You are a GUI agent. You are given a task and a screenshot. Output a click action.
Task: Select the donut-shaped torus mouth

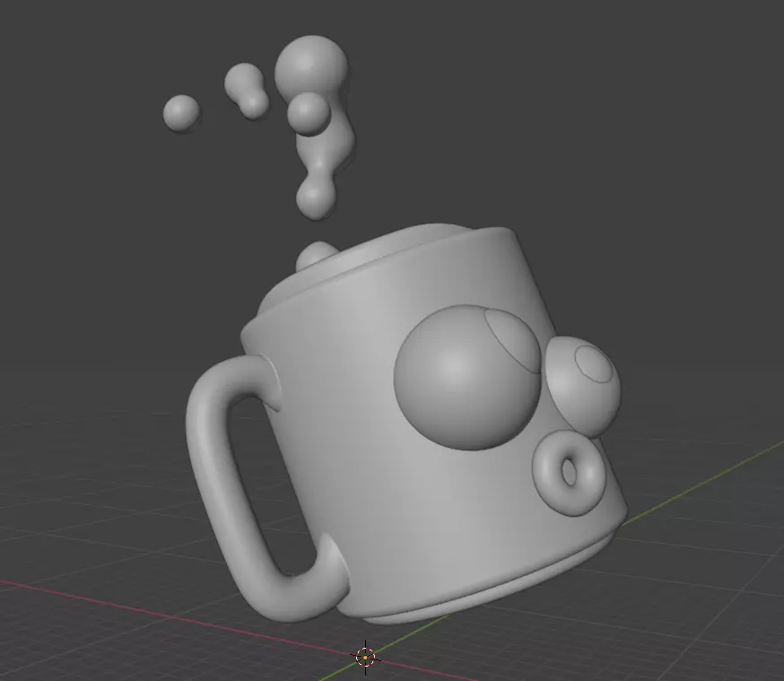(x=569, y=473)
